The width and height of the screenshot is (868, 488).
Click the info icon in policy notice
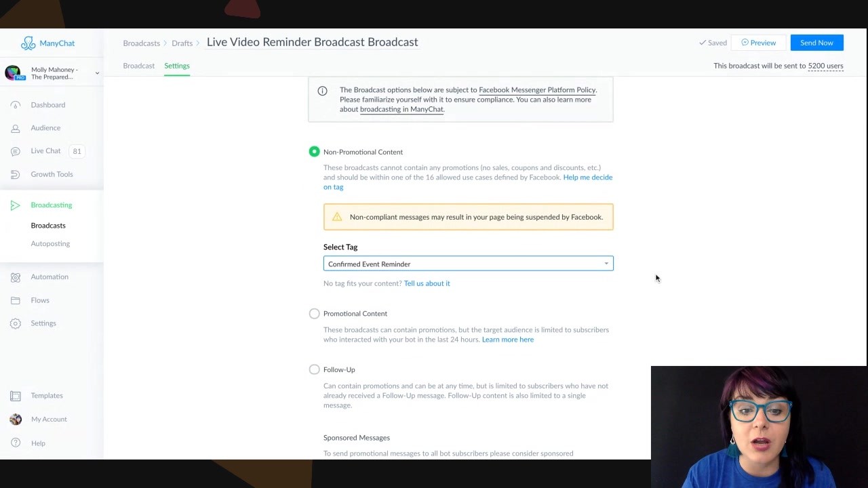[x=323, y=91]
